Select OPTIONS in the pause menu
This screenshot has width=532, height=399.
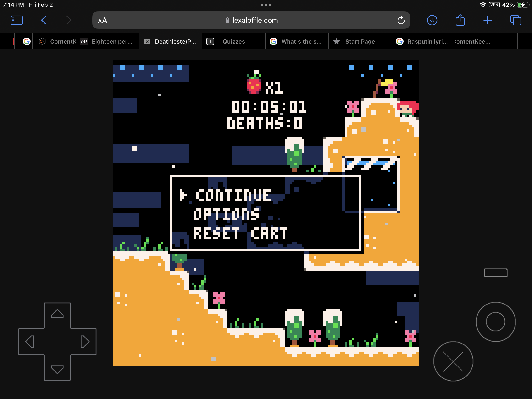[226, 214]
